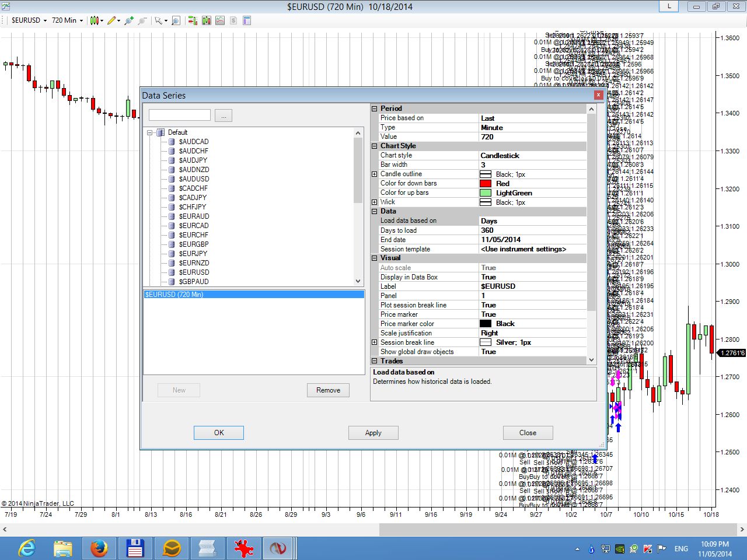Collapse the Default instrument list tree
Screen dimensions: 747x560
(150, 132)
